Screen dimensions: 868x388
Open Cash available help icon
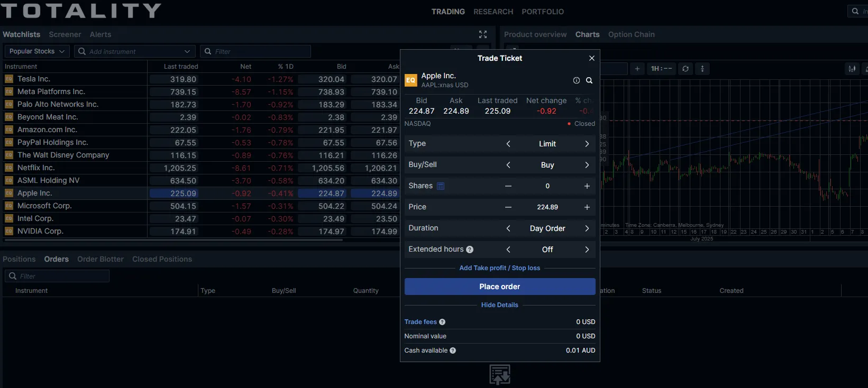click(x=452, y=350)
